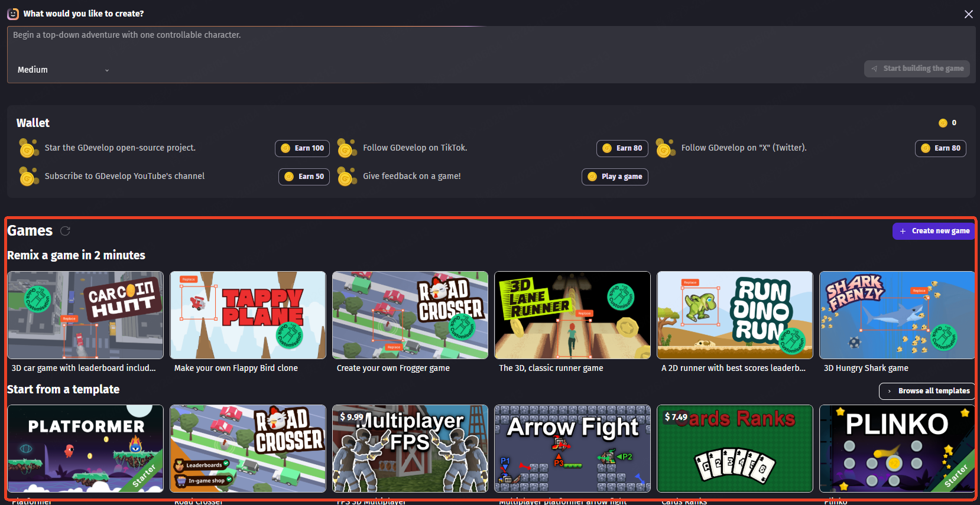Select the Cards Ranks paid template
Image resolution: width=980 pixels, height=505 pixels.
(x=735, y=449)
